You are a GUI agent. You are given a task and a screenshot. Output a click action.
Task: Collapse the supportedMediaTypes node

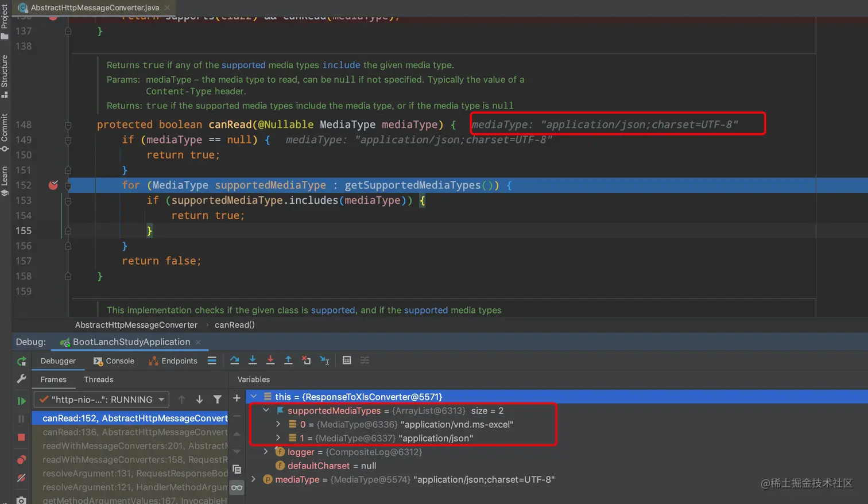click(266, 410)
